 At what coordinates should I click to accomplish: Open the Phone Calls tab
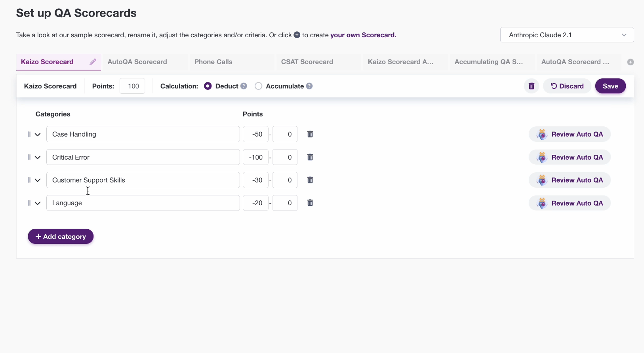[213, 62]
